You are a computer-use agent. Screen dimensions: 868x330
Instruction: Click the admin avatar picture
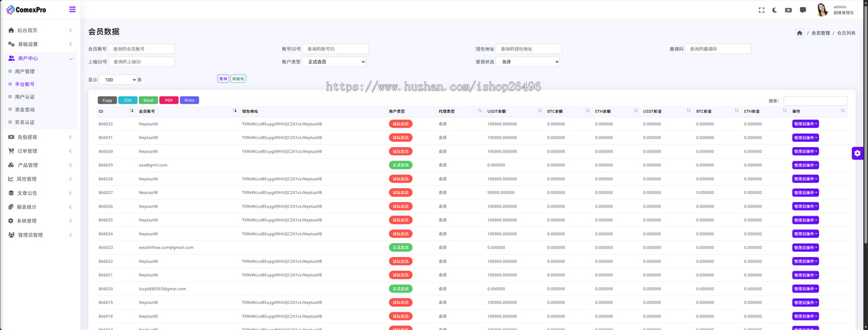(822, 9)
